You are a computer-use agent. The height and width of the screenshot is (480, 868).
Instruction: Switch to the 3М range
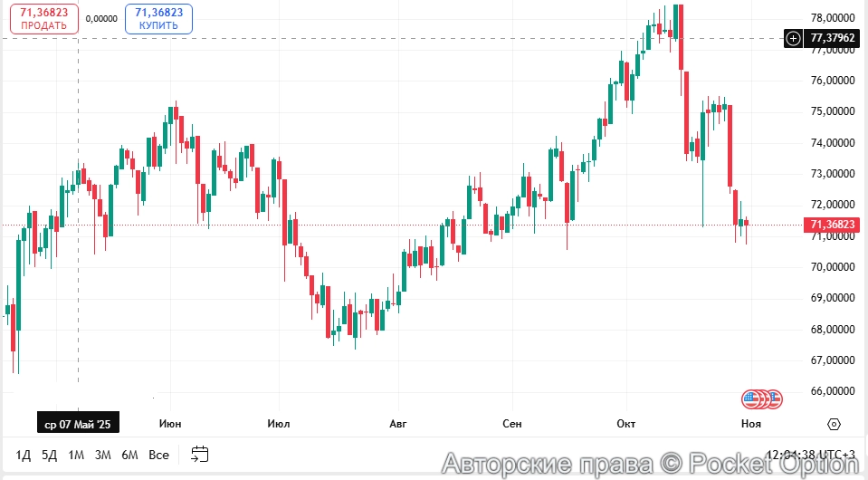tap(103, 455)
